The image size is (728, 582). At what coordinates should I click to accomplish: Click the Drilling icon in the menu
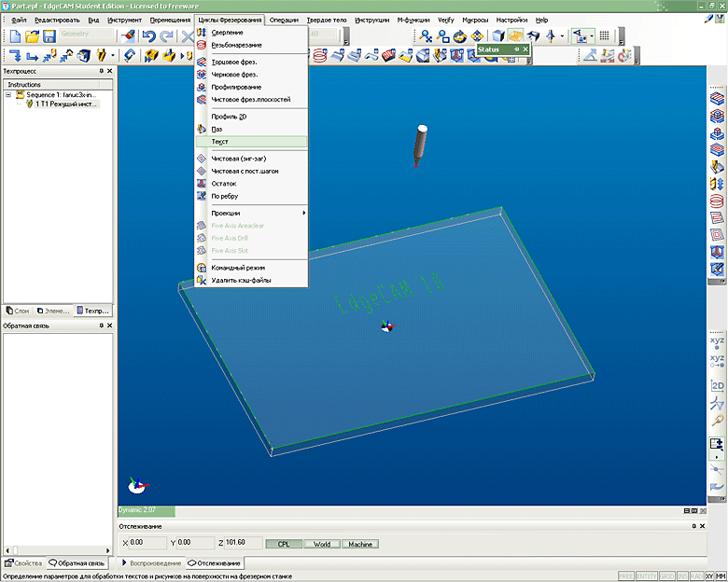pyautogui.click(x=202, y=33)
